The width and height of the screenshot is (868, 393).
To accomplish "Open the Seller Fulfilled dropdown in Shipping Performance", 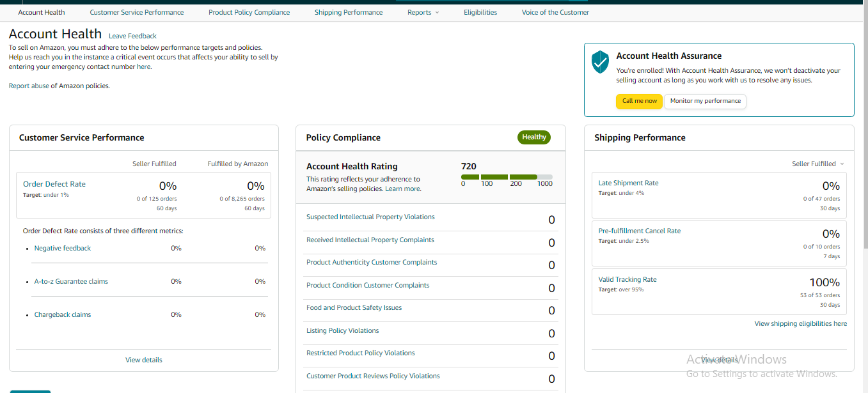I will (817, 164).
